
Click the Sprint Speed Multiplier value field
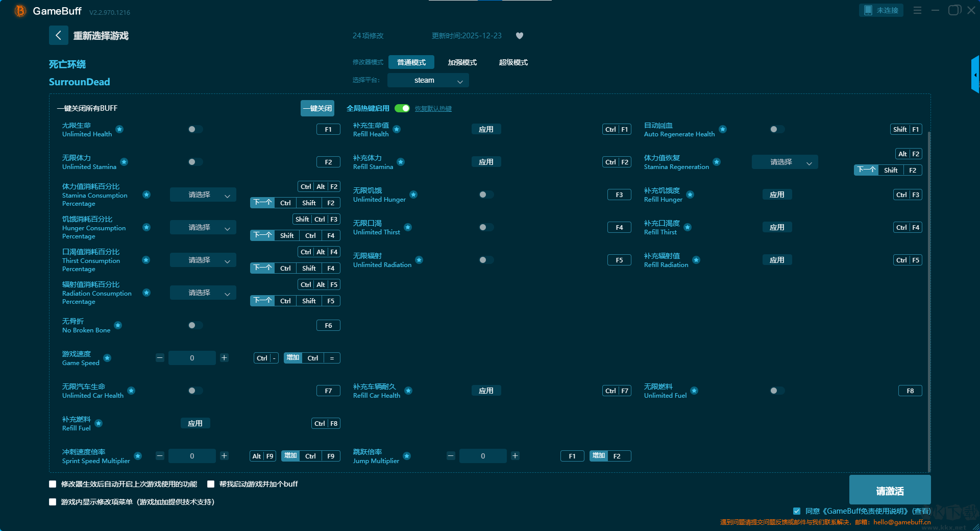pyautogui.click(x=192, y=456)
